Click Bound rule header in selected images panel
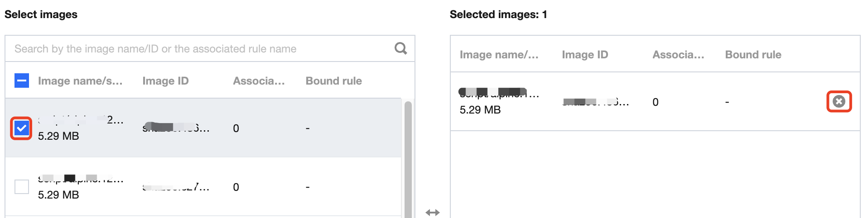The height and width of the screenshot is (218, 868). coord(753,55)
